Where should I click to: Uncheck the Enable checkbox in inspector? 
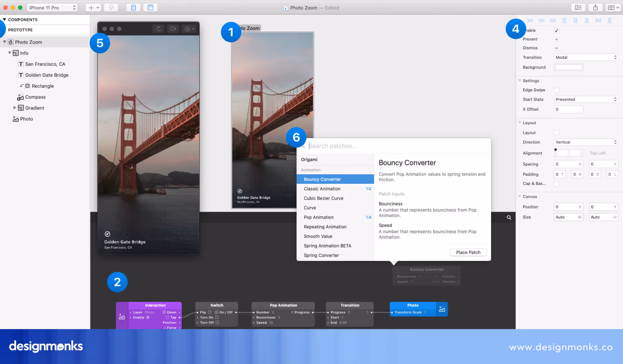[x=556, y=30]
